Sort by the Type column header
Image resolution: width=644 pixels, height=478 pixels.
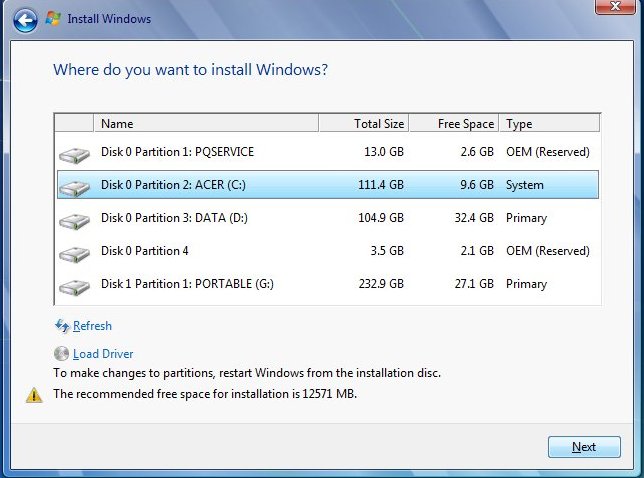548,124
